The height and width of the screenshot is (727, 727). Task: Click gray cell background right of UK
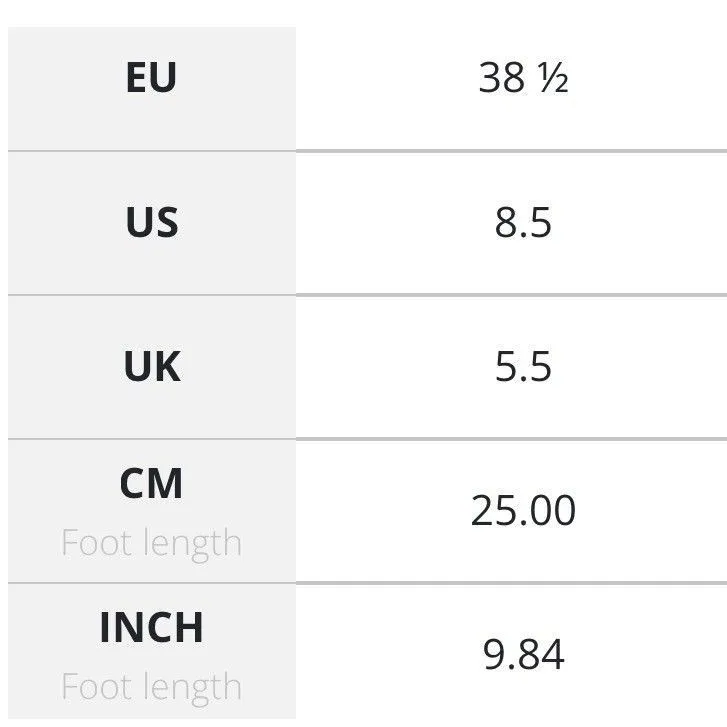point(239,366)
